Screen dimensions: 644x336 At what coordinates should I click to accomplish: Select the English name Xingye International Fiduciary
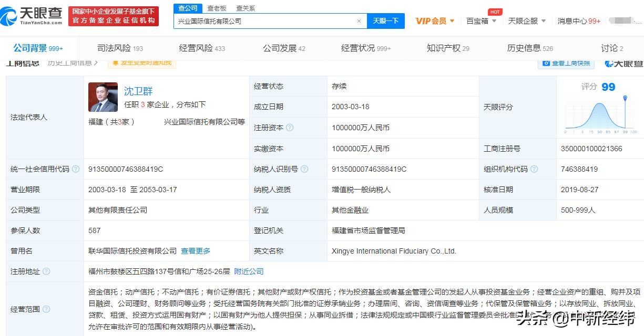[x=394, y=251]
